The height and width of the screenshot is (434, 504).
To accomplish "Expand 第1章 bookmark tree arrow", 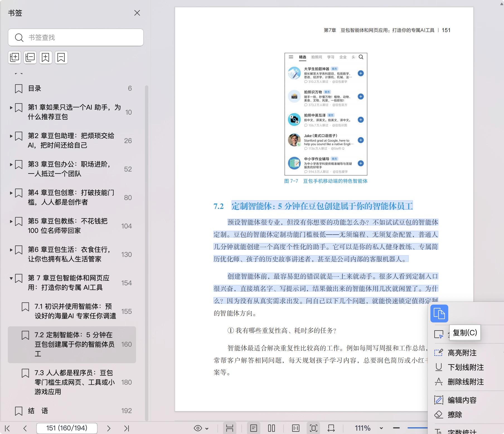I will coord(11,108).
